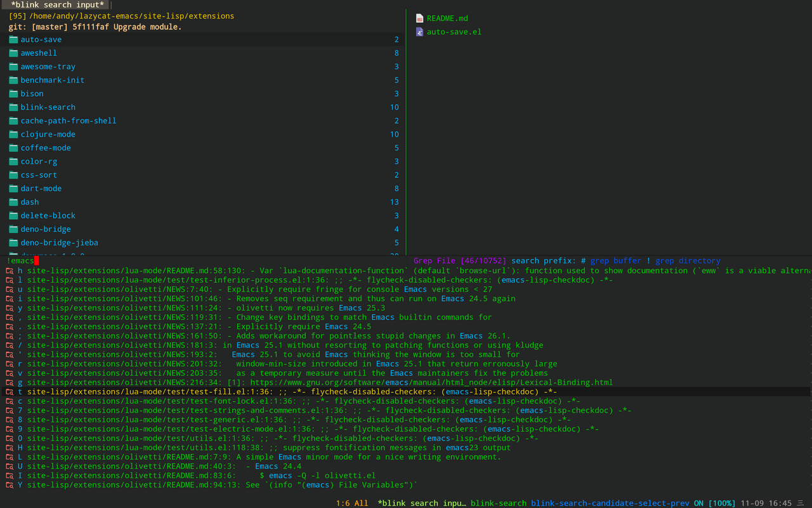812x508 pixels.
Task: Click the awesome-tray folder icon
Action: pos(14,67)
